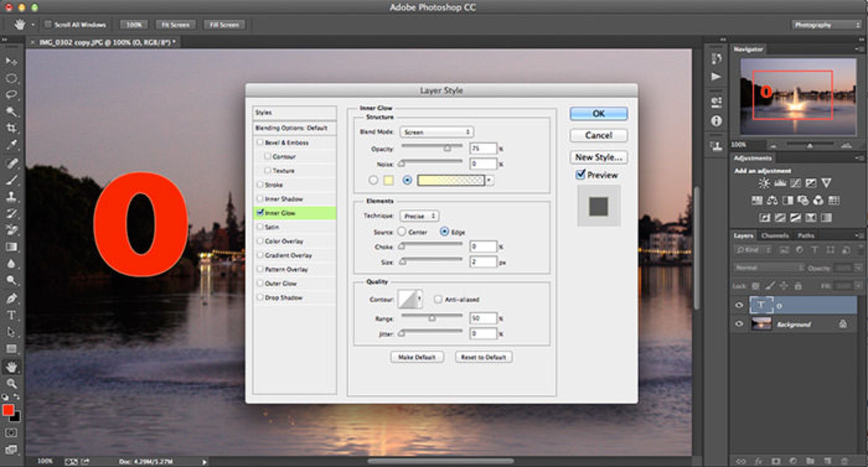The width and height of the screenshot is (868, 467).
Task: Select the Lasso tool
Action: point(11,95)
